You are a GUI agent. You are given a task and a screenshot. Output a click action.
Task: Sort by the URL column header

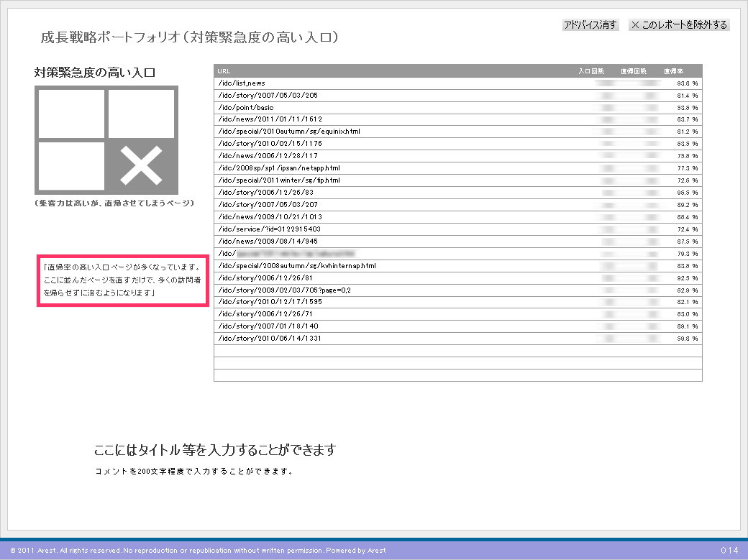[x=224, y=71]
